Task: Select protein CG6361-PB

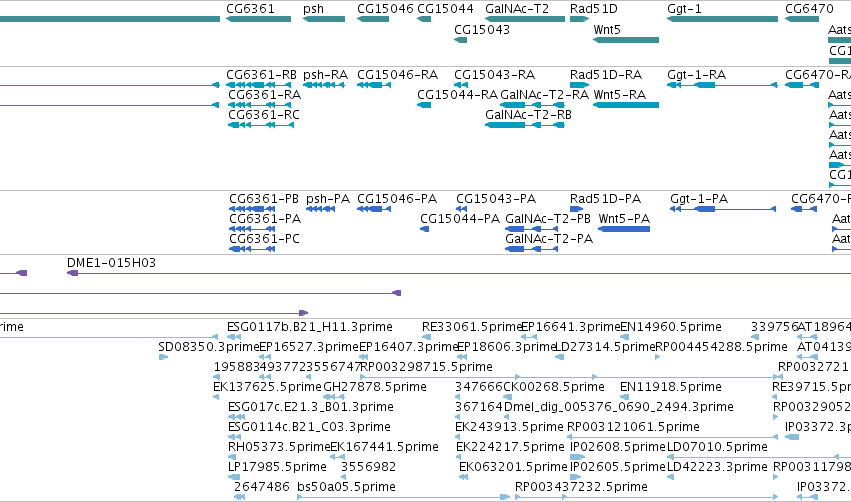Action: tap(264, 199)
